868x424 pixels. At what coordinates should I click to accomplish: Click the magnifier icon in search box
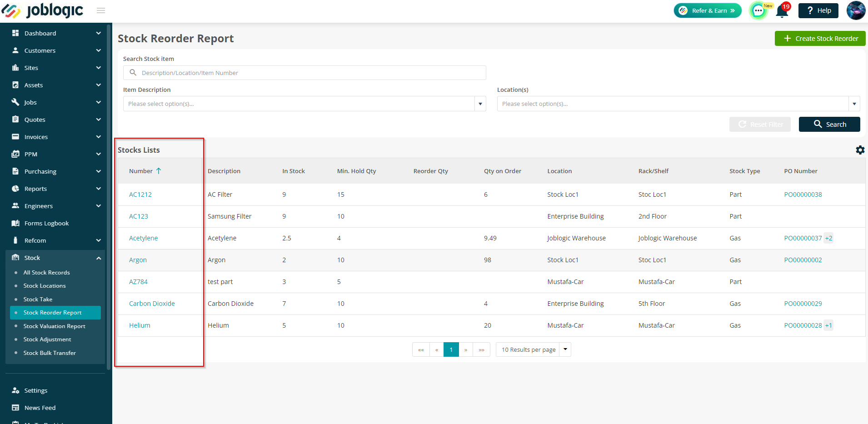[133, 73]
